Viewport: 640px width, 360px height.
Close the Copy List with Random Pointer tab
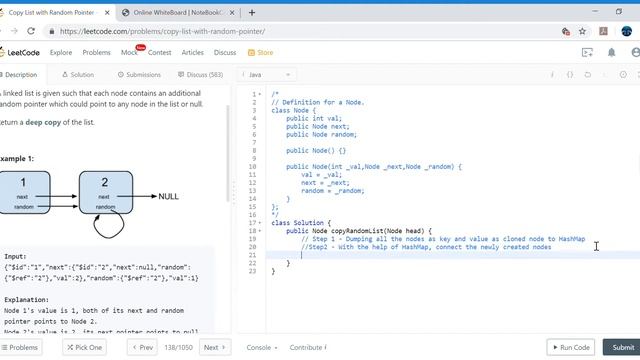tap(107, 13)
